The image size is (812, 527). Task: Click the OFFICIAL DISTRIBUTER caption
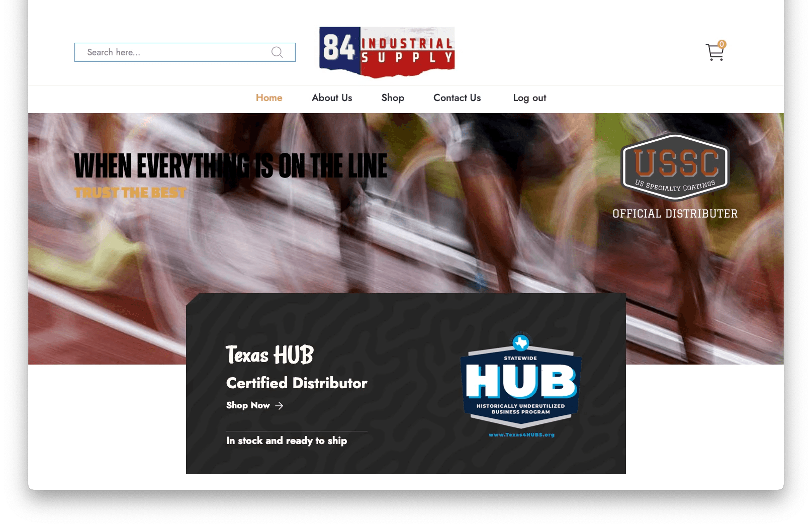click(x=675, y=214)
